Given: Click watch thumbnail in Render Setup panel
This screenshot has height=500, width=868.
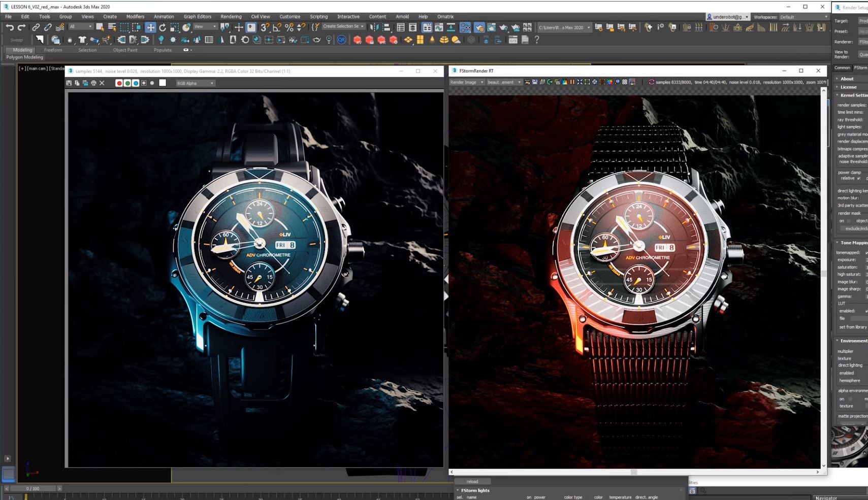Looking at the screenshot, I should 850,447.
